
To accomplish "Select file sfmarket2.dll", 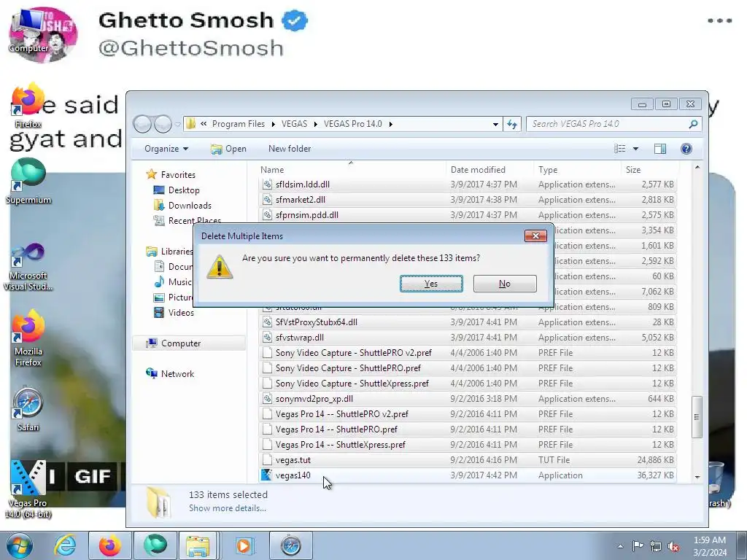I will tap(301, 200).
